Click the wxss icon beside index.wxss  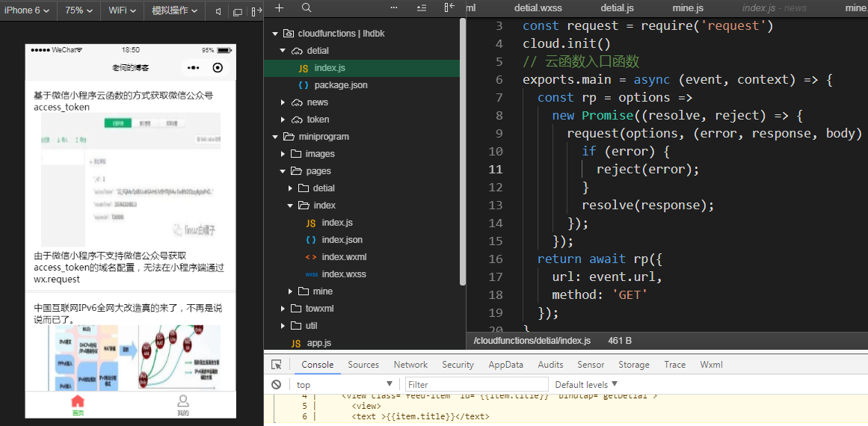click(311, 274)
